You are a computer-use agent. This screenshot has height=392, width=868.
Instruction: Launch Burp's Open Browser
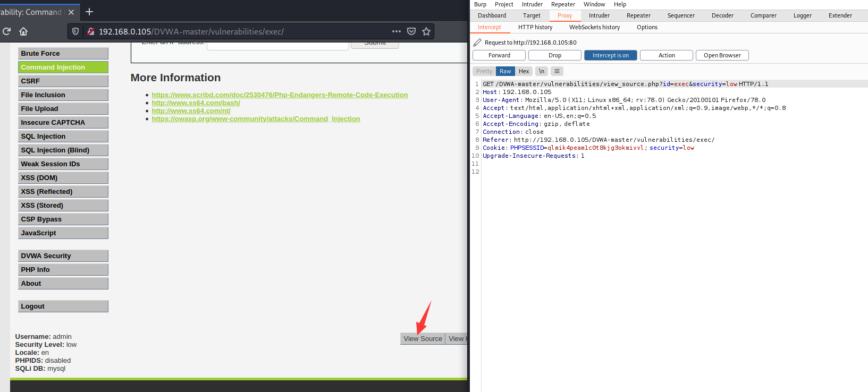[x=722, y=55]
